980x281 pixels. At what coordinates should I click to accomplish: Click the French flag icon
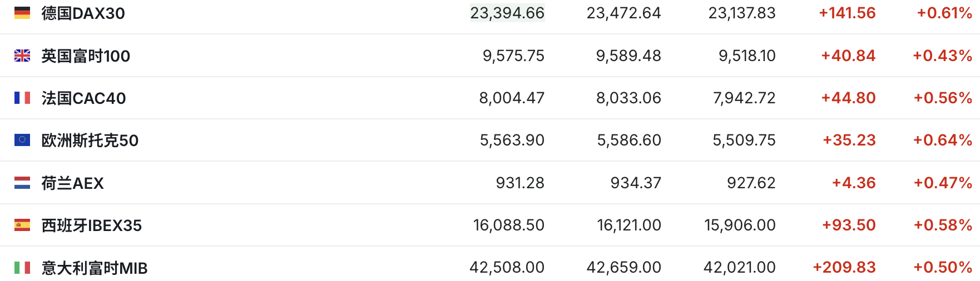[x=22, y=98]
